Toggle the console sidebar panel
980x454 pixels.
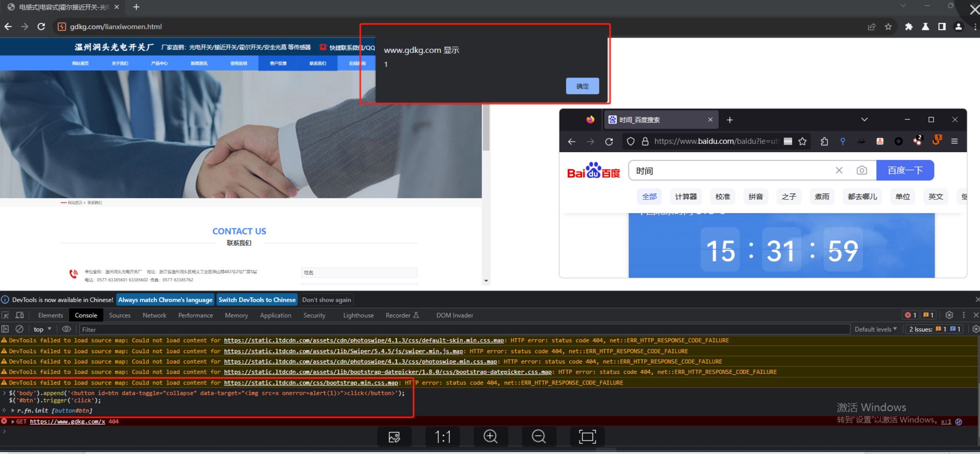pos(5,329)
